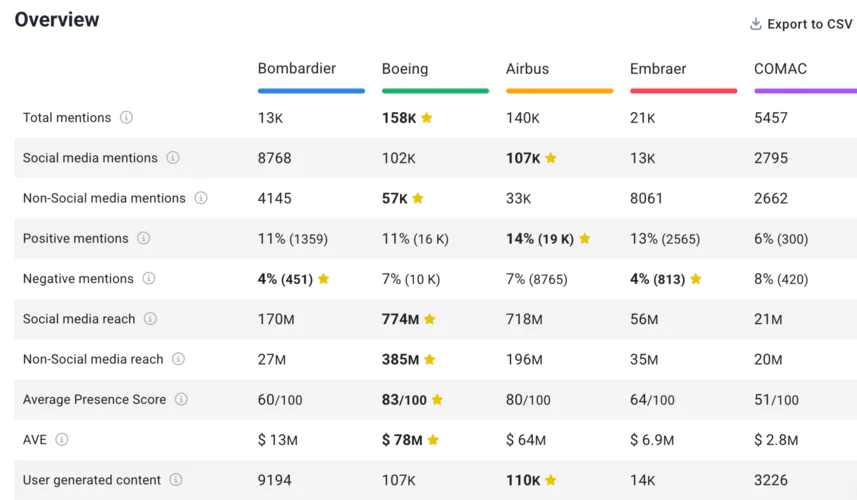Select the Boeing column header
This screenshot has height=500, width=857.
click(405, 69)
